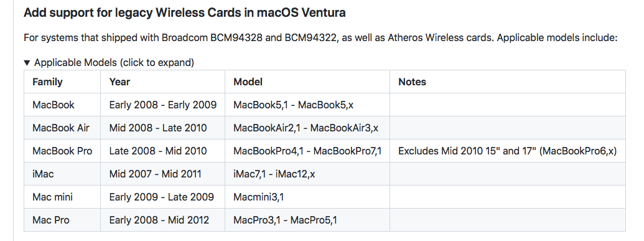The height and width of the screenshot is (241, 644).
Task: Click the 'Applicable Models (click to expand)' summary text
Action: click(114, 63)
